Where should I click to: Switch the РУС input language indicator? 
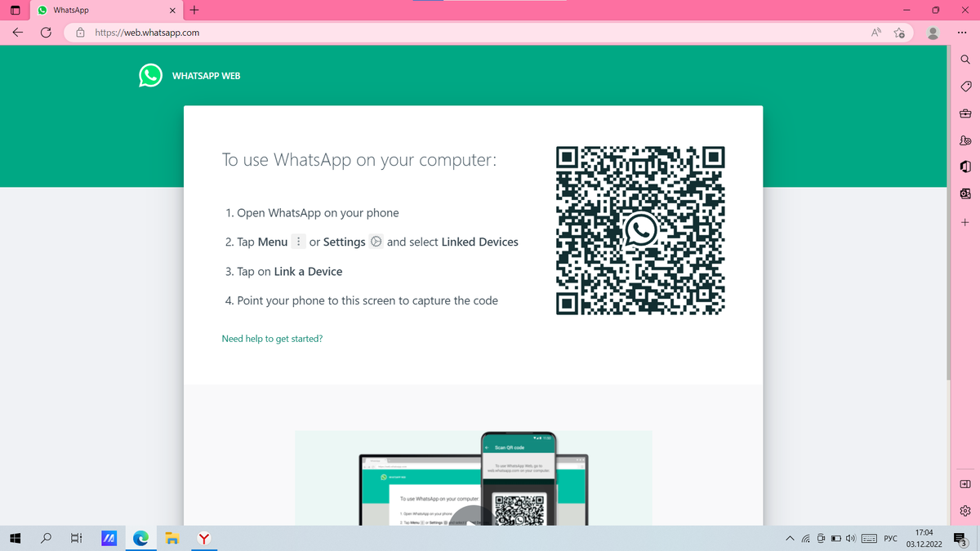point(891,539)
